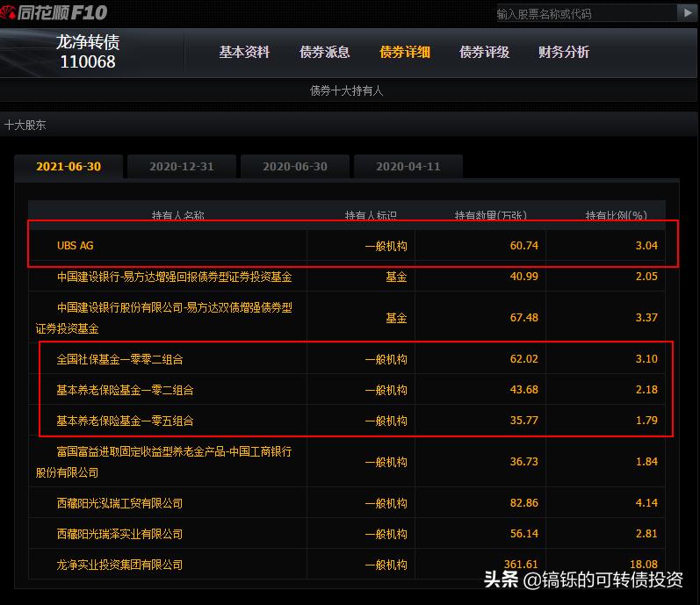Switch to the 2020-04-11 date tab
This screenshot has width=700, height=605.
tap(408, 167)
